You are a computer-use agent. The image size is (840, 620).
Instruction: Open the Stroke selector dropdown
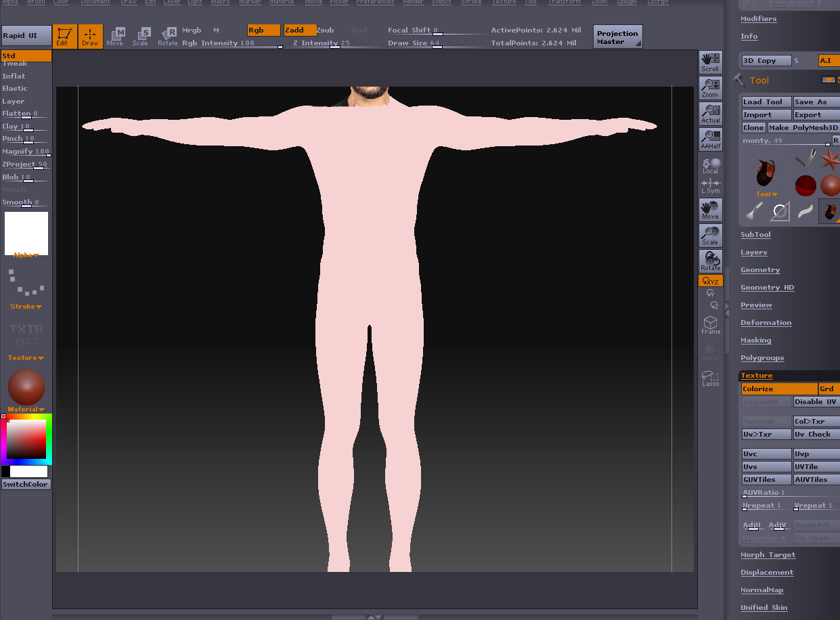point(26,306)
